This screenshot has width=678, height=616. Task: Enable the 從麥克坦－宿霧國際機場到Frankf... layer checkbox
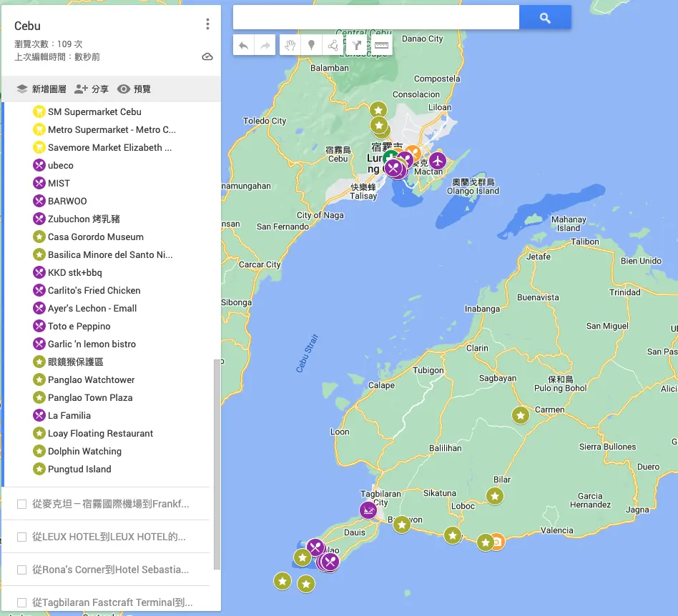click(21, 504)
